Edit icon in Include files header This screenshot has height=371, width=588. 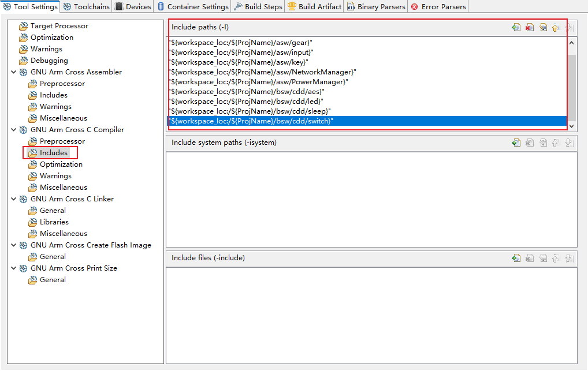tap(543, 258)
